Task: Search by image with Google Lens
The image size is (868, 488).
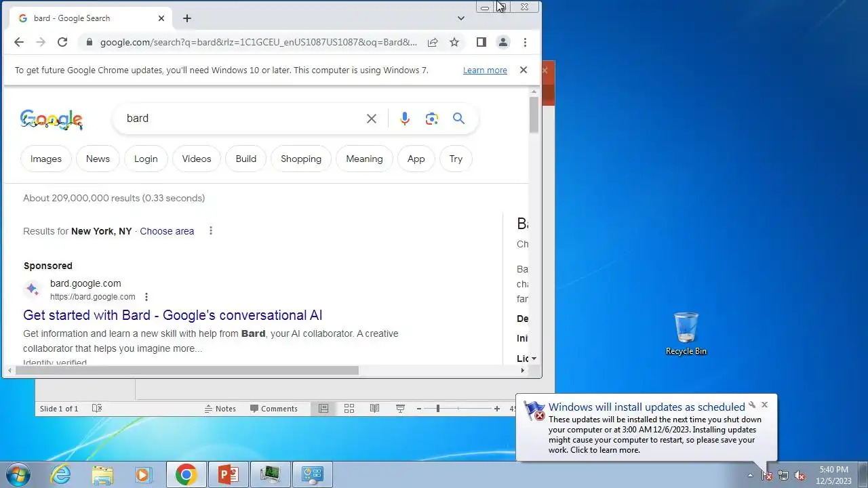Action: pyautogui.click(x=432, y=119)
